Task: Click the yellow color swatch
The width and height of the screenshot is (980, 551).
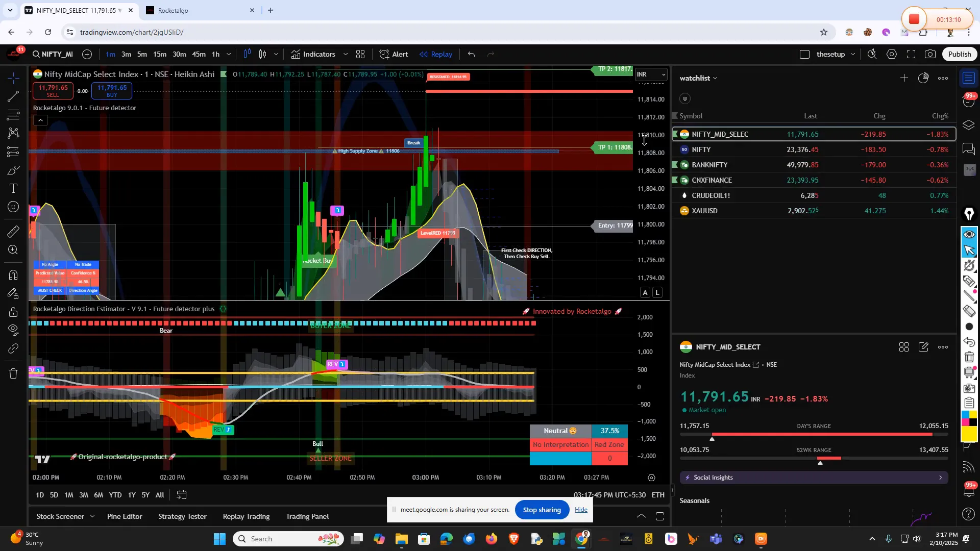Action: (x=969, y=434)
